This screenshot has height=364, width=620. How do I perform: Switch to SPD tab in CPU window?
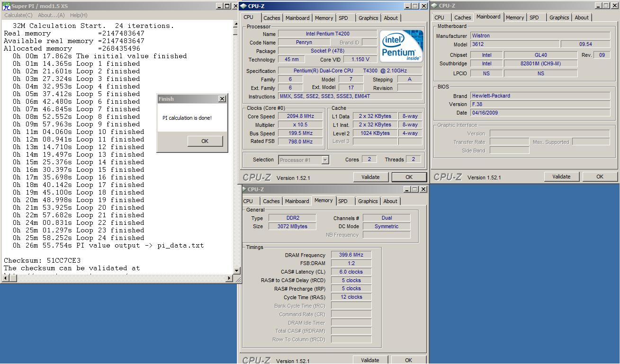343,18
